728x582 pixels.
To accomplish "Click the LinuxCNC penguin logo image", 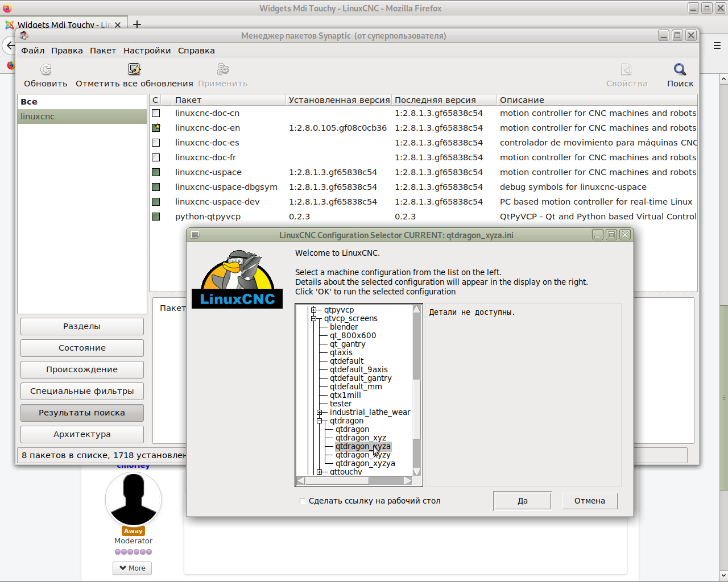I will point(237,279).
